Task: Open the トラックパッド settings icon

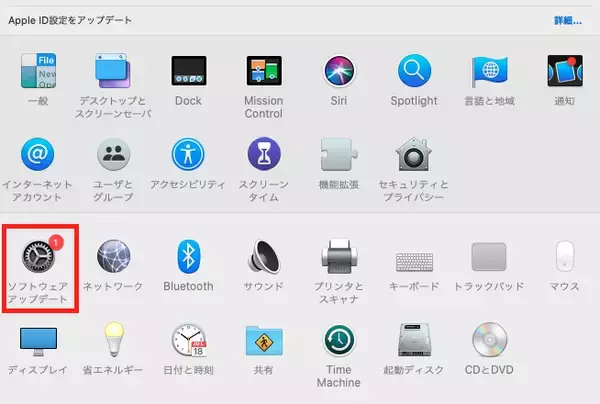Action: (x=489, y=258)
